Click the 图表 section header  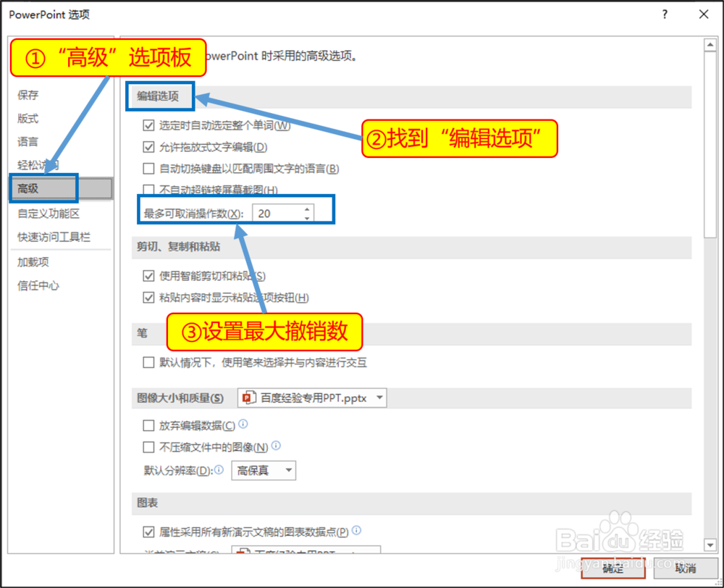[x=147, y=503]
